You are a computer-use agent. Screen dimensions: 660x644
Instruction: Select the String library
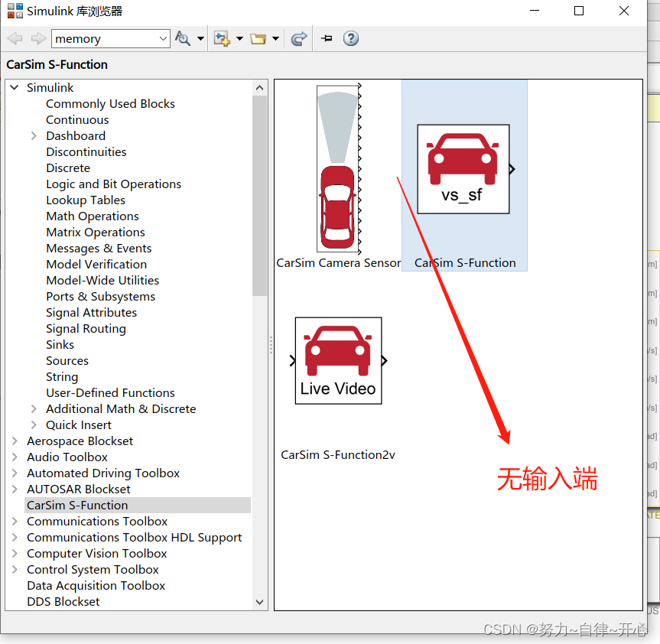point(62,377)
